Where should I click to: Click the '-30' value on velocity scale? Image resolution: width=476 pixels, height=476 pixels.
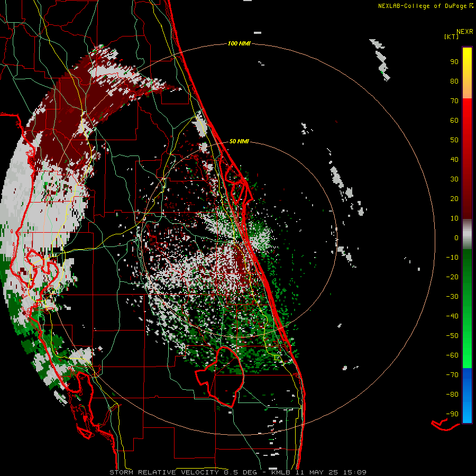(452, 297)
